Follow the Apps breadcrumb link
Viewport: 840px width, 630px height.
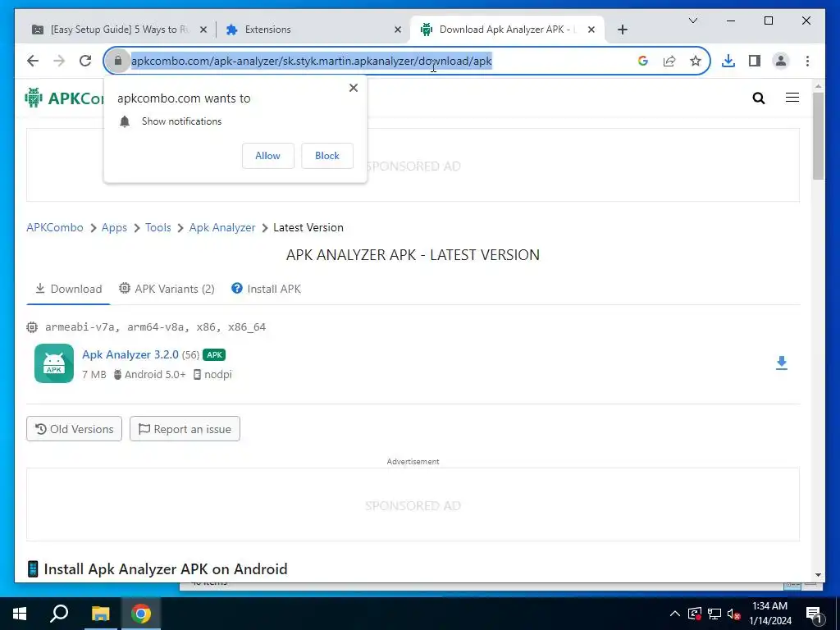(x=114, y=227)
